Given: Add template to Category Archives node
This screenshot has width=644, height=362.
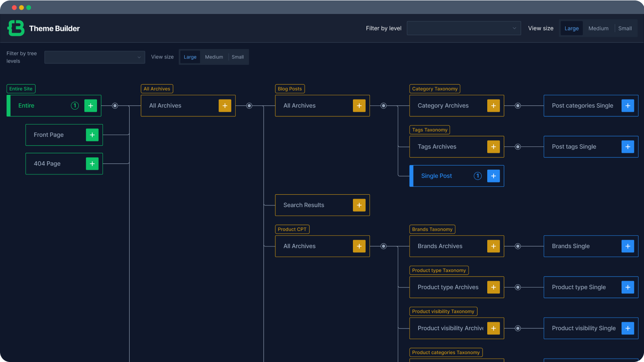Looking at the screenshot, I should [x=494, y=106].
